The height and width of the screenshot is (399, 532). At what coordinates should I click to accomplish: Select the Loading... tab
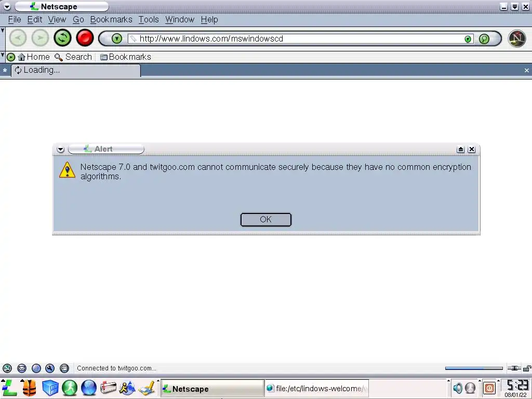pos(76,70)
